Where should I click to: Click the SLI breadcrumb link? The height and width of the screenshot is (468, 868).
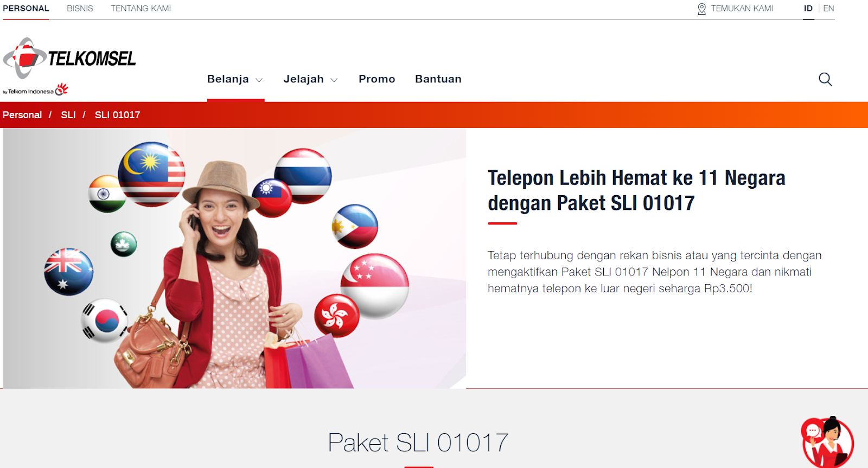coord(68,115)
